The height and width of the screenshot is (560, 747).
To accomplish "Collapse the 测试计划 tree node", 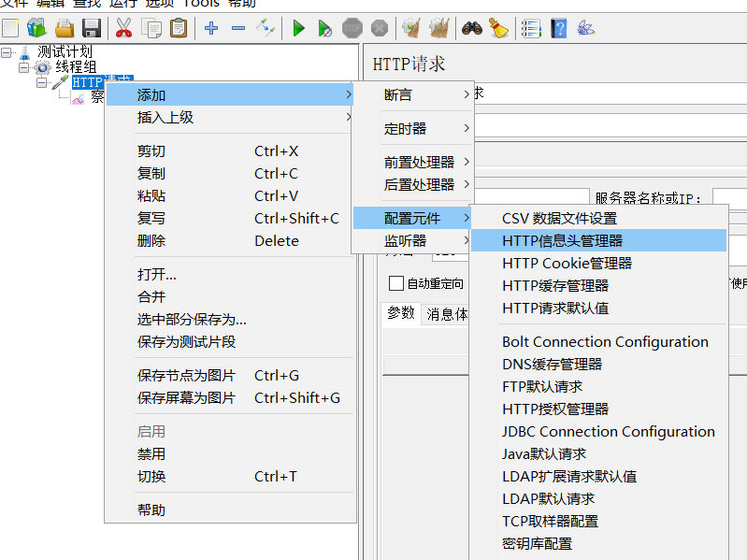I will 7,52.
